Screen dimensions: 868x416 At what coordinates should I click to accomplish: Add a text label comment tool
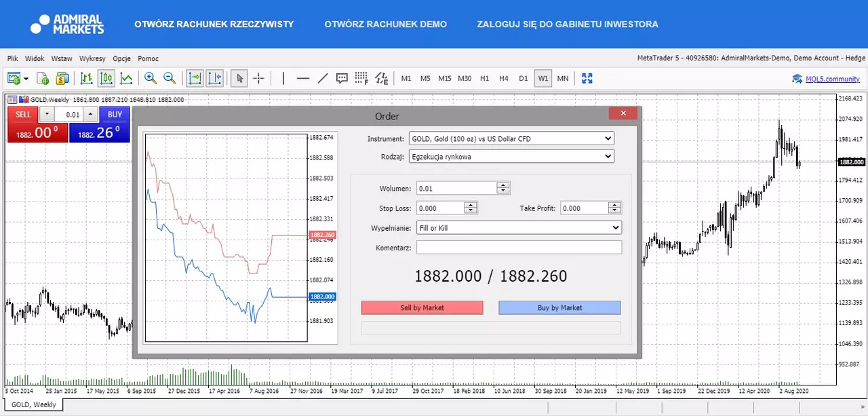(342, 78)
